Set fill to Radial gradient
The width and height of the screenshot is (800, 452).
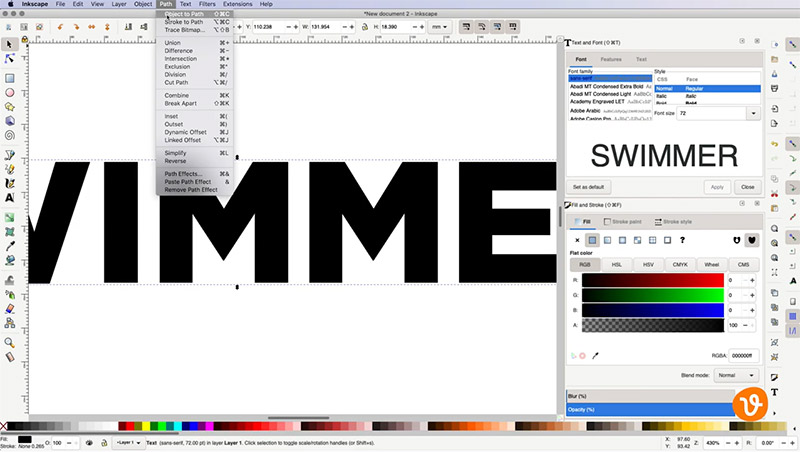point(622,240)
